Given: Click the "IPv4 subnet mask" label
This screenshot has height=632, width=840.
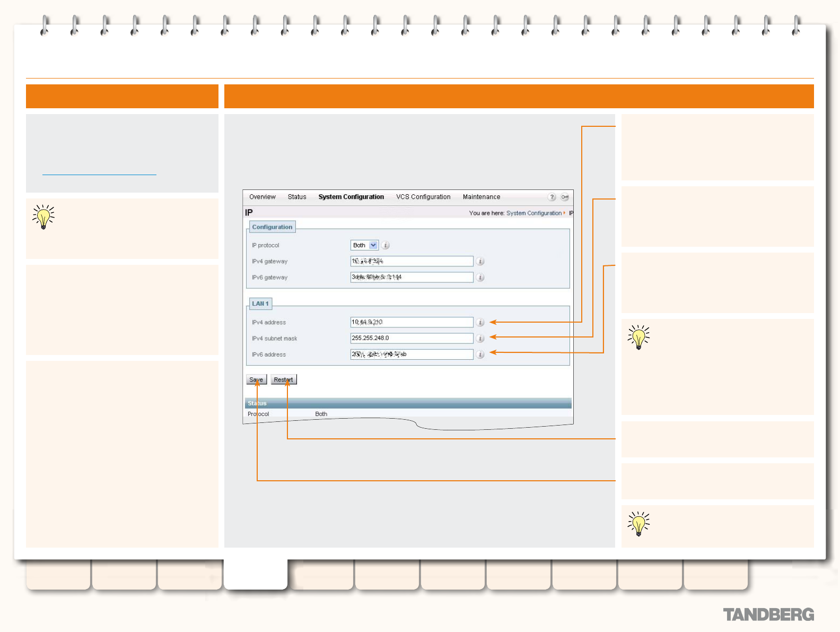Looking at the screenshot, I should click(274, 338).
